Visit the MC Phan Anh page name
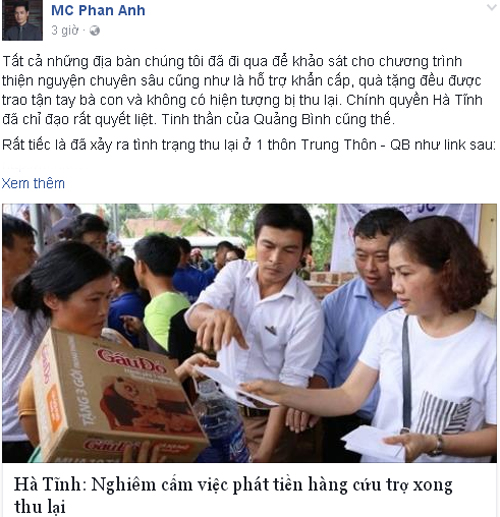This screenshot has height=517, width=500. click(98, 10)
